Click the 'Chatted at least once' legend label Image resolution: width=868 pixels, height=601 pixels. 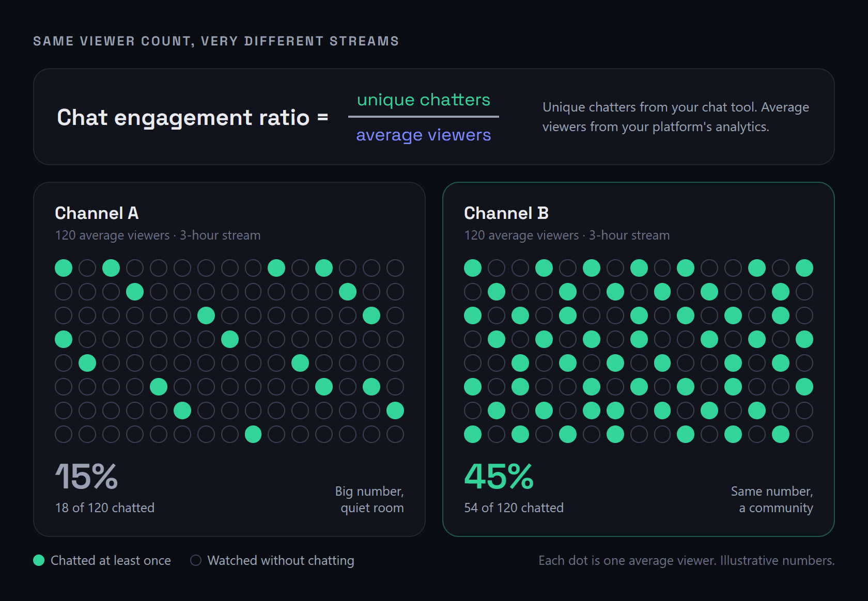111,561
